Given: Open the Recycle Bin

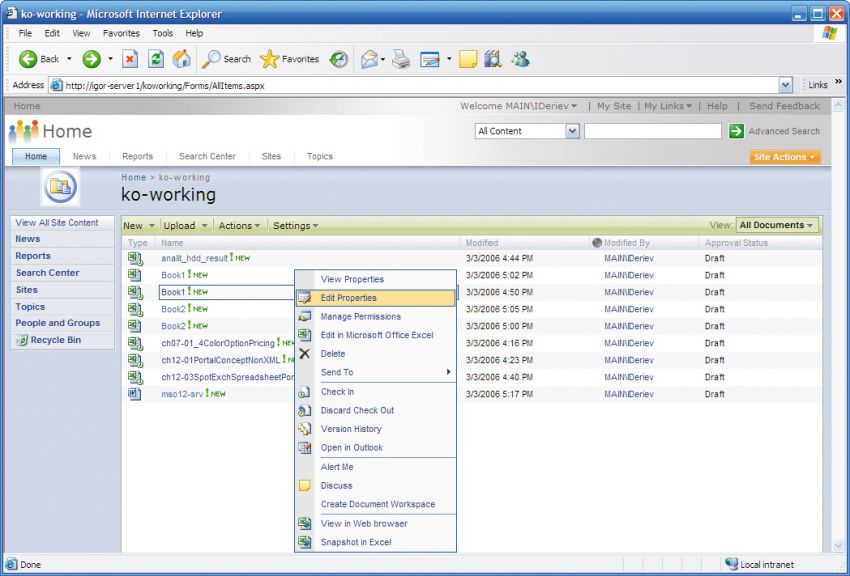Looking at the screenshot, I should point(55,340).
